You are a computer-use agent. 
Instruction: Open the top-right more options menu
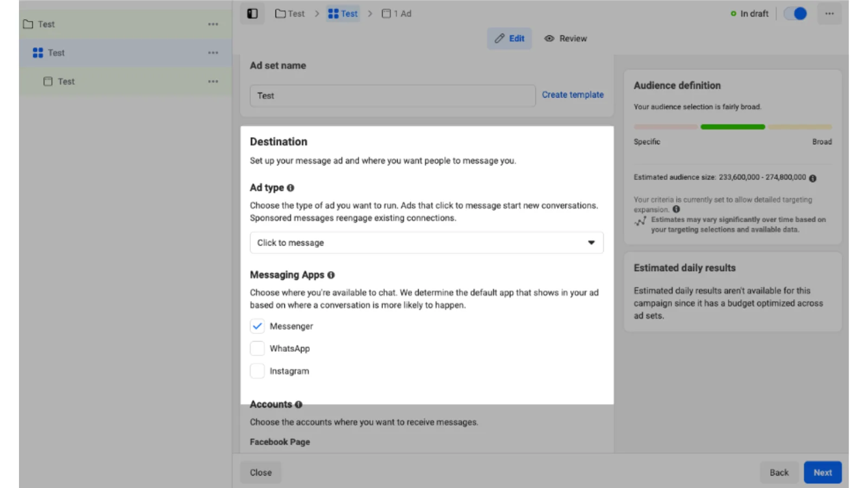pos(829,14)
